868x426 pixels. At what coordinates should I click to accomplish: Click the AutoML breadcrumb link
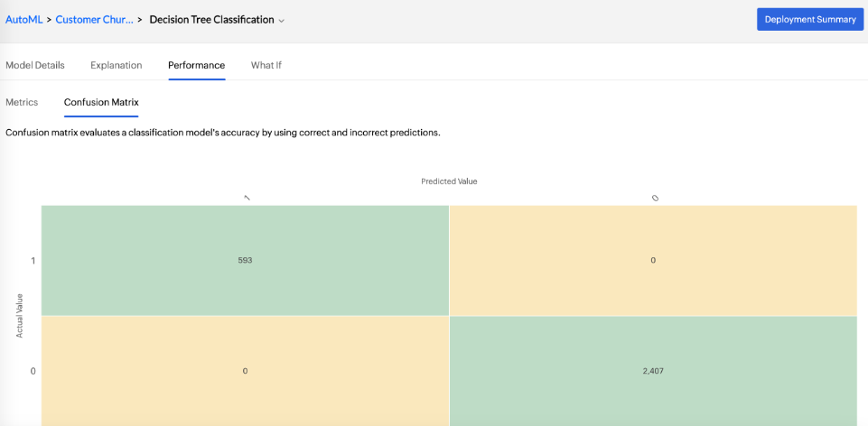click(x=23, y=19)
